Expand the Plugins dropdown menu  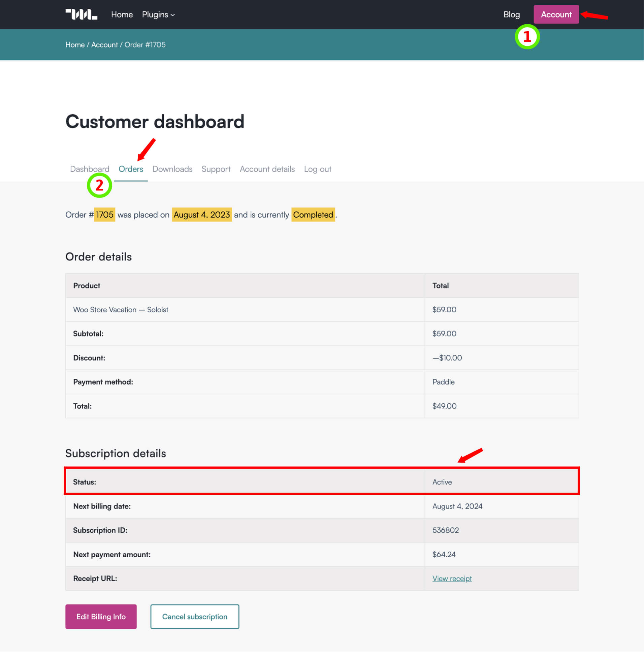158,14
